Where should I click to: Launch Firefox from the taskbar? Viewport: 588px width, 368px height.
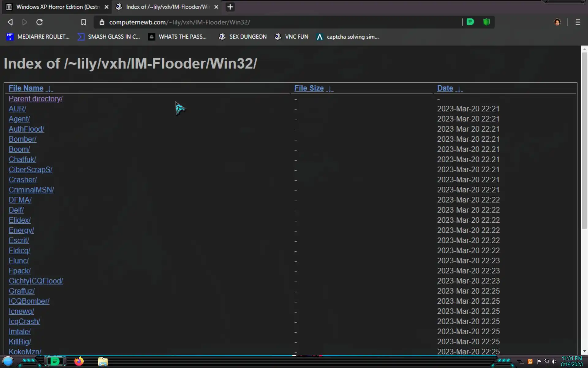pos(79,361)
